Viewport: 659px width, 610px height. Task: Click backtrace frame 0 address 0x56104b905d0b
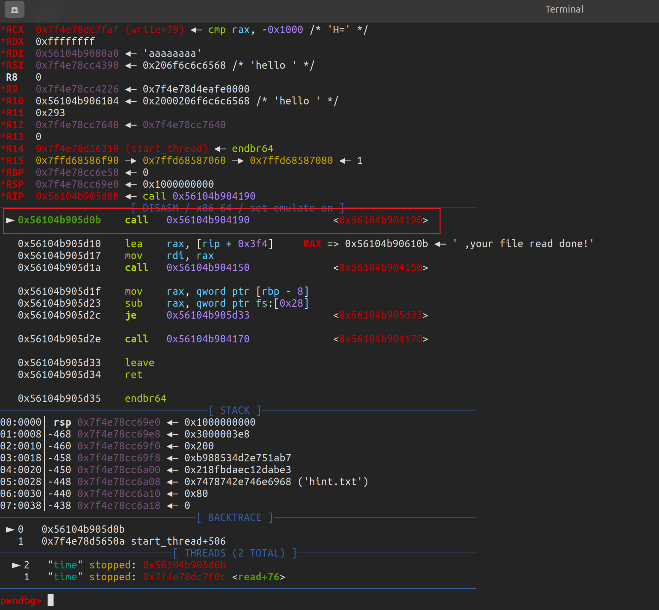click(x=83, y=530)
